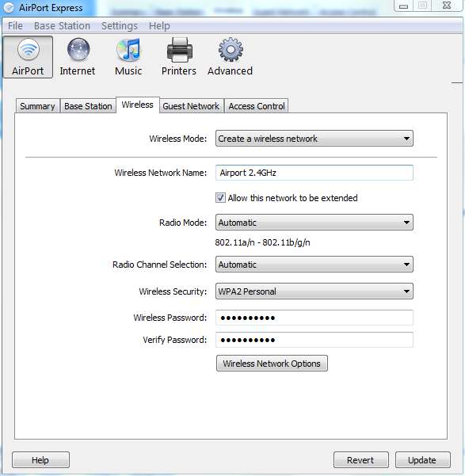Click the AirPort Express title bar icon
The width and height of the screenshot is (465, 476).
tap(9, 8)
